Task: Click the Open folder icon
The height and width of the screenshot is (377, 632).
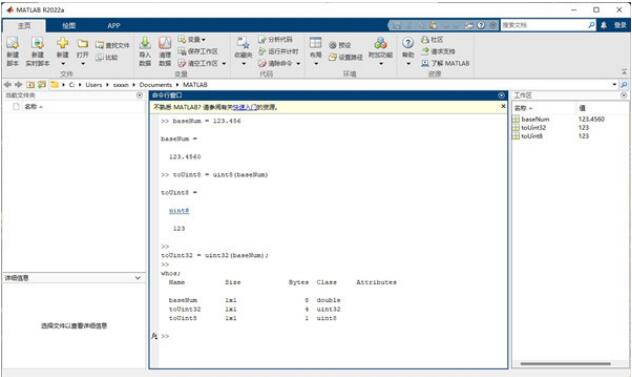Action: point(83,43)
